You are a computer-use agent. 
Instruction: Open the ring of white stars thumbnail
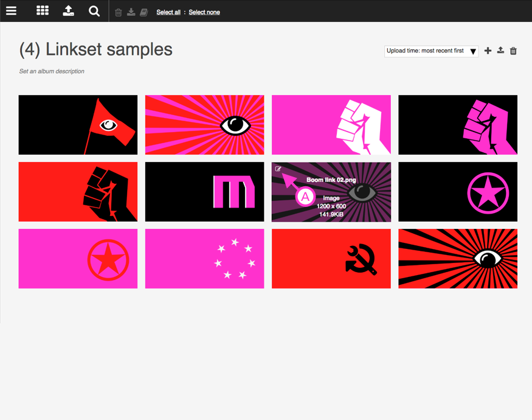204,259
